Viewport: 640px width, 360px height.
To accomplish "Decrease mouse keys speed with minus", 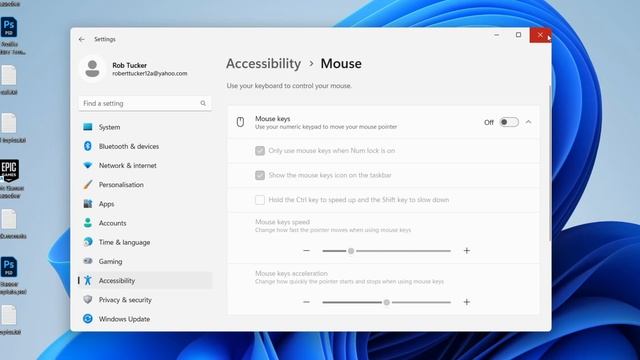I will tap(307, 251).
